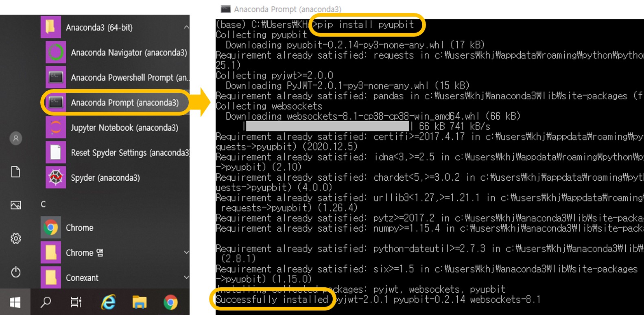Start Jupyter Notebook (anaconda3)
This screenshot has width=644, height=315.
[x=117, y=128]
